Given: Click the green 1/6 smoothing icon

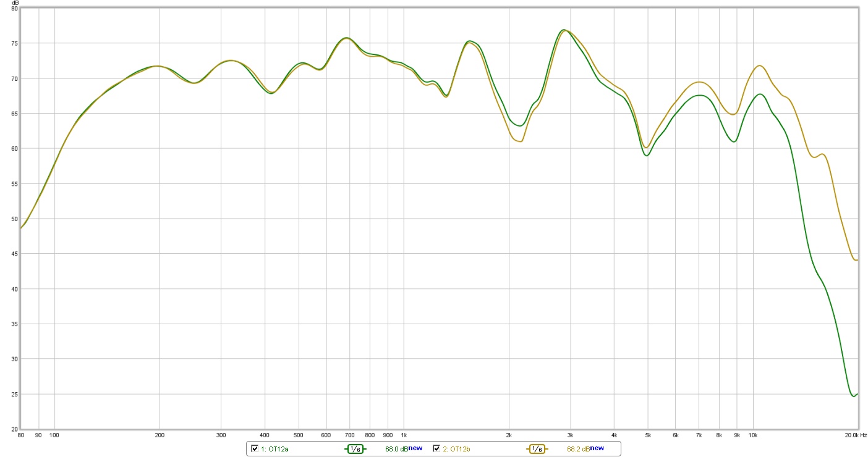Looking at the screenshot, I should [355, 449].
